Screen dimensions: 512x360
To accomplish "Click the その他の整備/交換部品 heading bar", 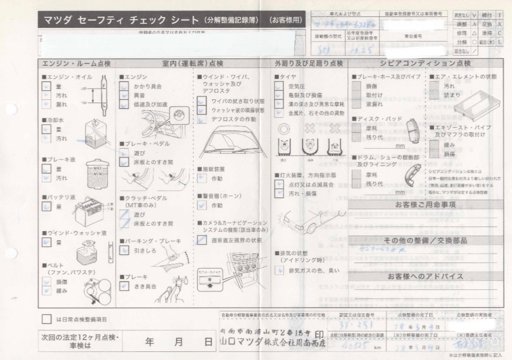I will [425, 240].
